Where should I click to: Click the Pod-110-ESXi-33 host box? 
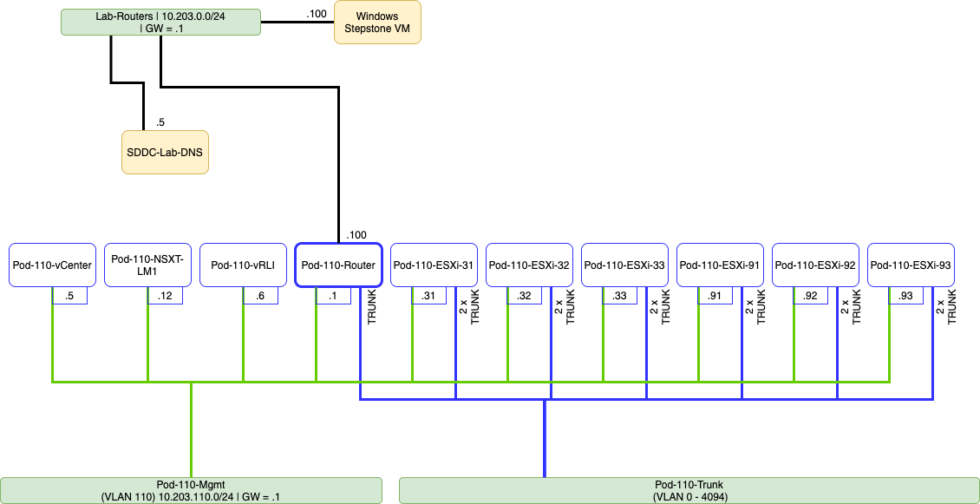pyautogui.click(x=624, y=265)
